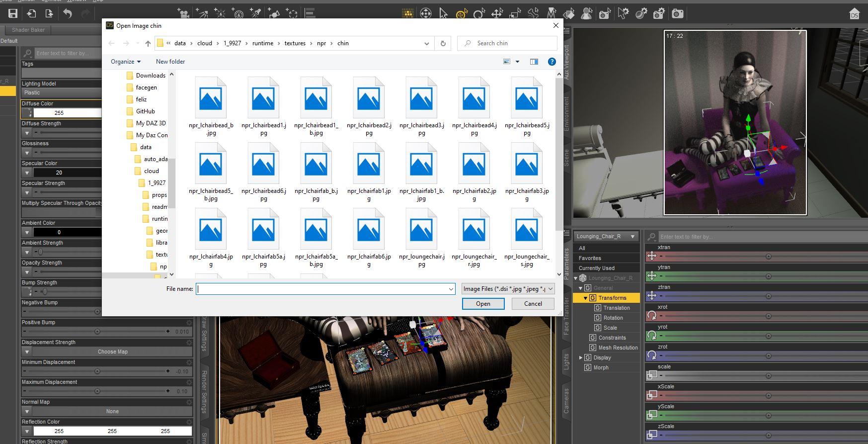Click the Undo arrow icon
868x444 pixels.
(x=68, y=13)
